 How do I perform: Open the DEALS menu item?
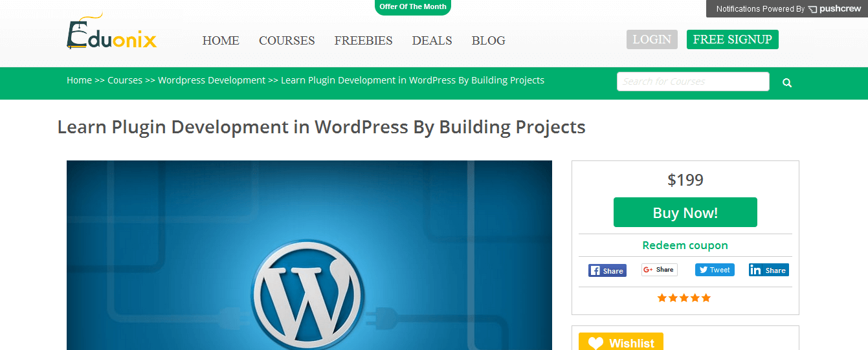coord(432,40)
